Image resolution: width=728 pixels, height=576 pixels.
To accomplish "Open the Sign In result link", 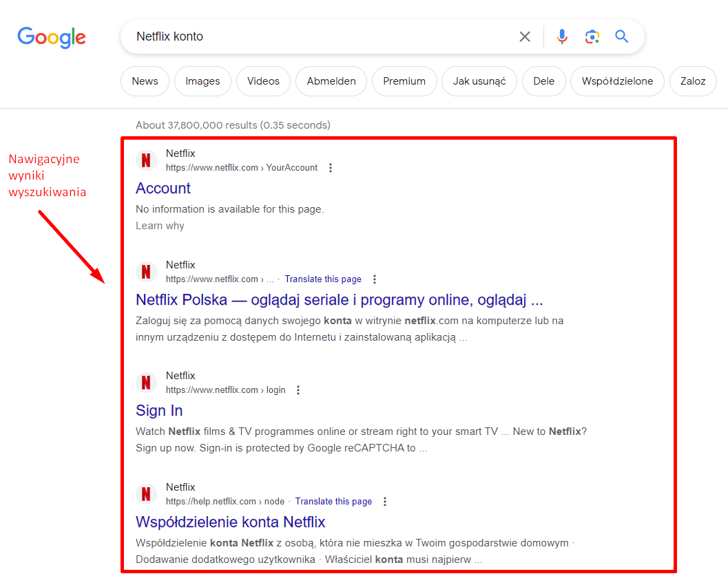I will (x=159, y=410).
